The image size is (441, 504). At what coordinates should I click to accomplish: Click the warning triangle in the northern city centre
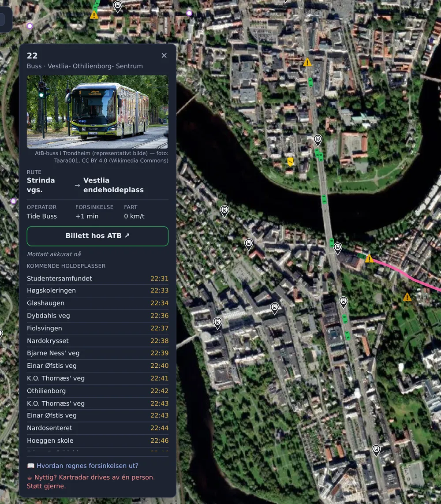[x=307, y=62]
